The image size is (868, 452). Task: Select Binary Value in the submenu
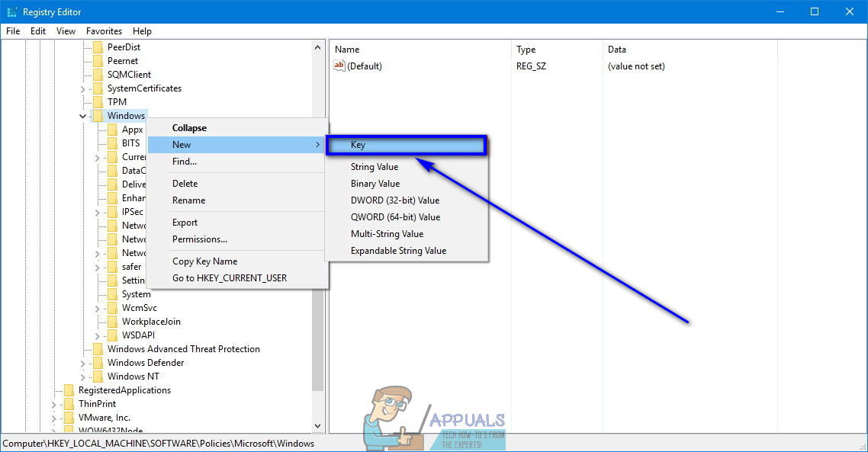click(x=407, y=184)
